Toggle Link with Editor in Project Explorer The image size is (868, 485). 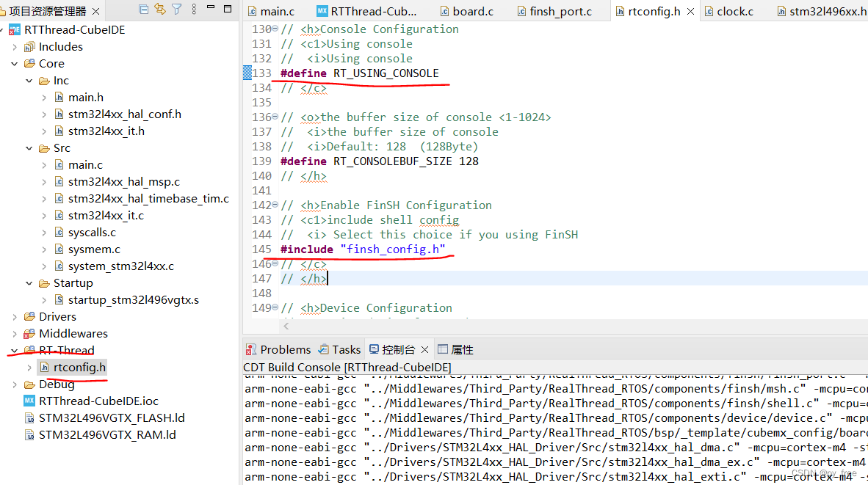pyautogui.click(x=160, y=8)
